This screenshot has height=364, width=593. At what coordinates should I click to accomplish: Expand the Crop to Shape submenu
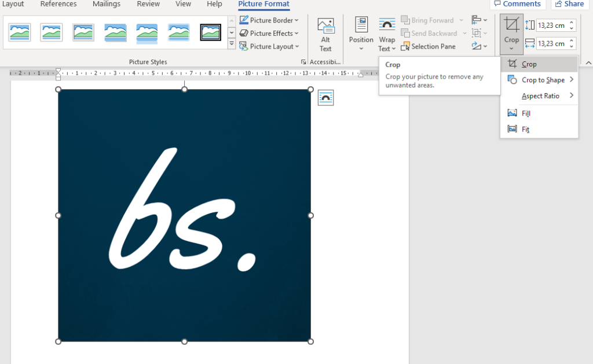(539, 80)
